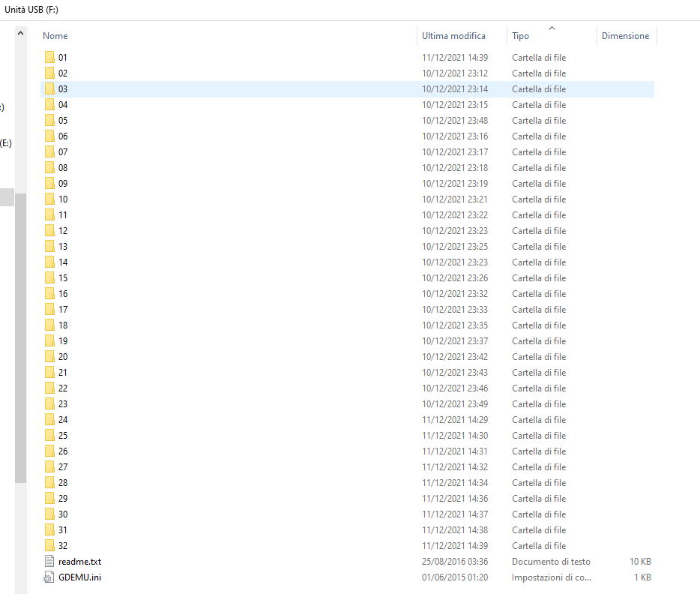Click the folder icon for 07
The width and height of the screenshot is (700, 594).
(x=49, y=151)
